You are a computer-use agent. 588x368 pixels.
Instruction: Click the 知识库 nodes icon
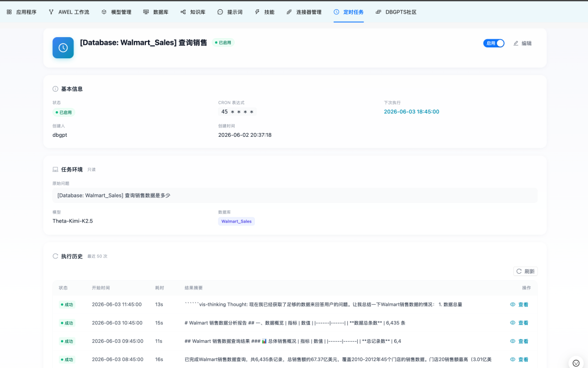pos(183,12)
